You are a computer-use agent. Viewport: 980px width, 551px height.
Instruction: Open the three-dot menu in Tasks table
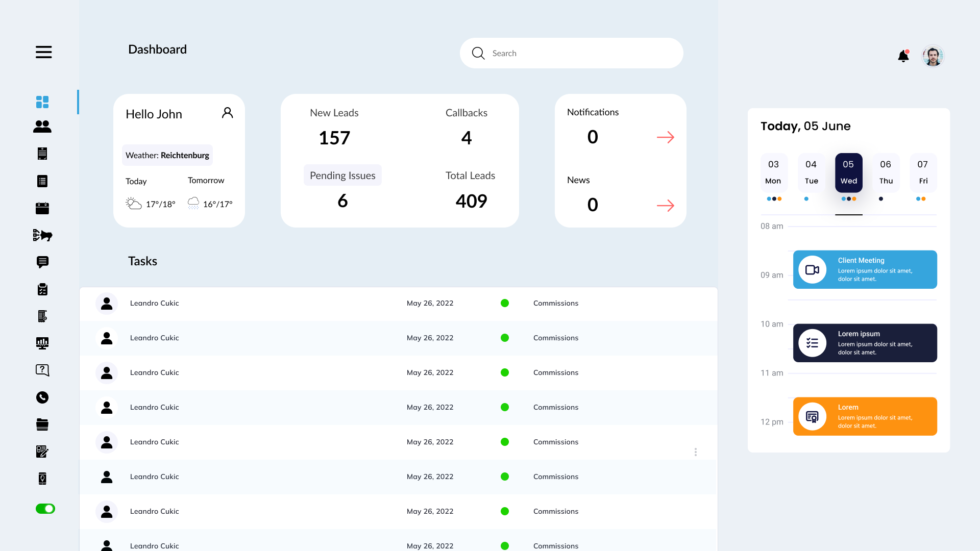[x=695, y=452]
